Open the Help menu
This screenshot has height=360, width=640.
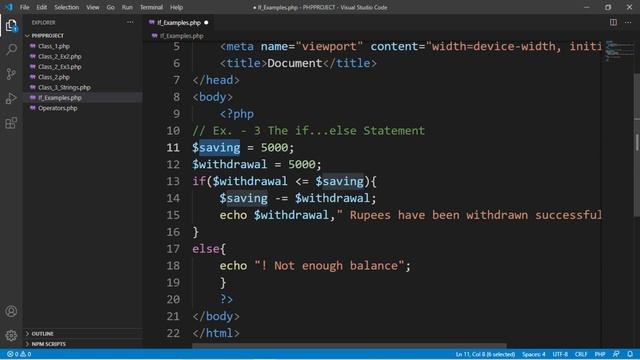(x=176, y=7)
